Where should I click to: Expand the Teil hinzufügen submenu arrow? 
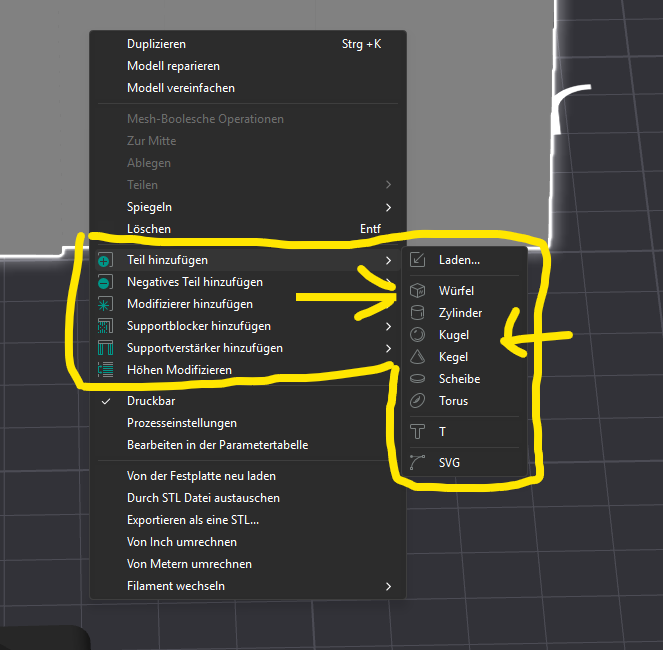tap(388, 260)
